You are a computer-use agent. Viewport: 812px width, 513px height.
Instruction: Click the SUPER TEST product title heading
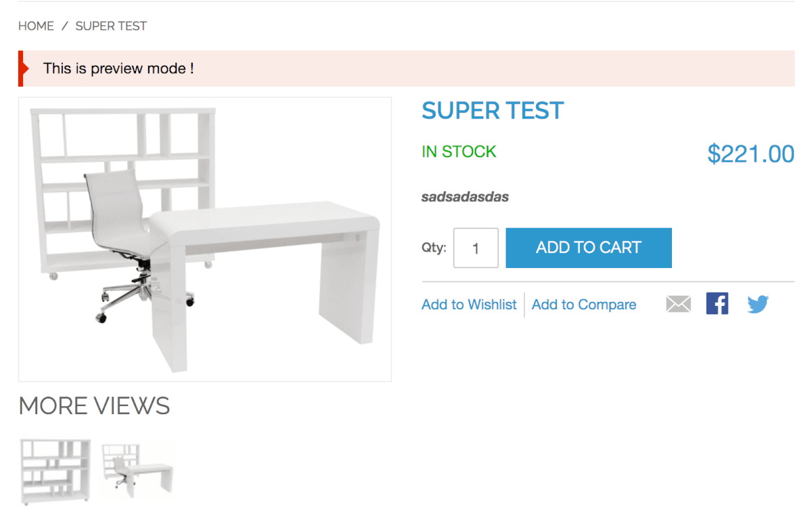pos(492,110)
